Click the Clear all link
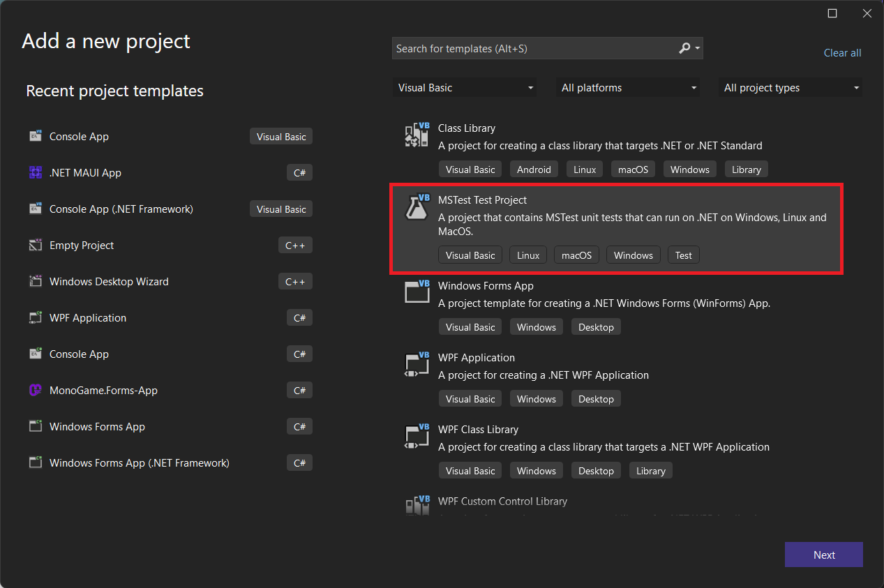 point(842,53)
